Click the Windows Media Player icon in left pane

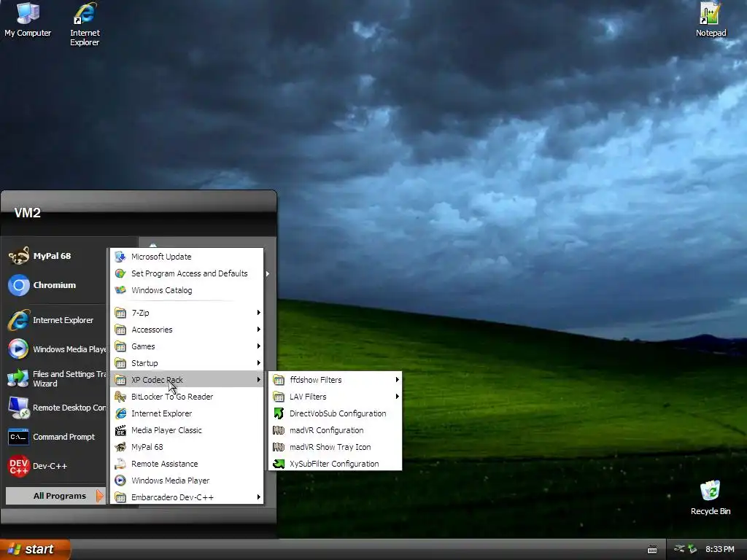tap(18, 349)
